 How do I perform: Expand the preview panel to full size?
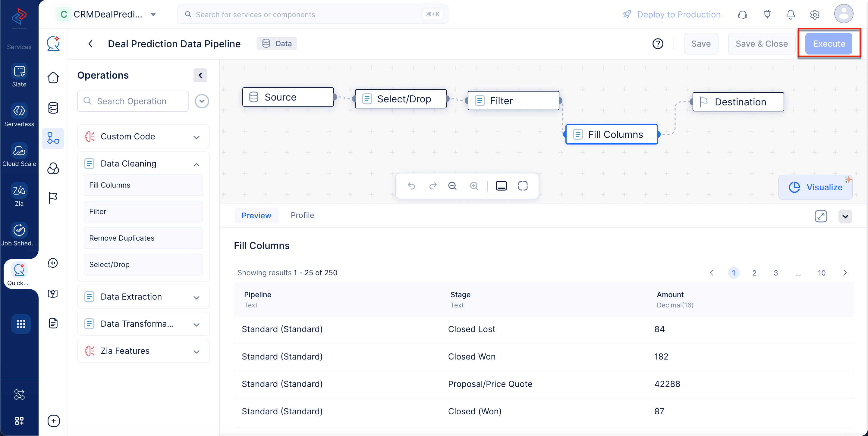pos(821,216)
